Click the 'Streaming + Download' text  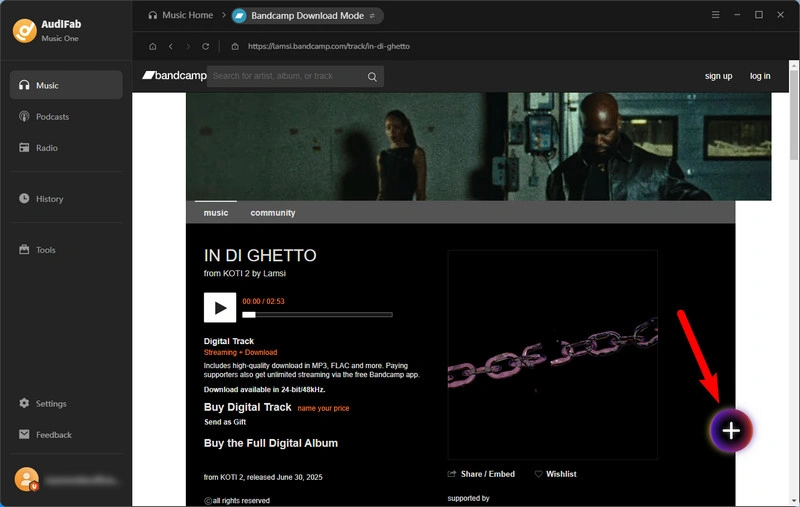pos(240,352)
